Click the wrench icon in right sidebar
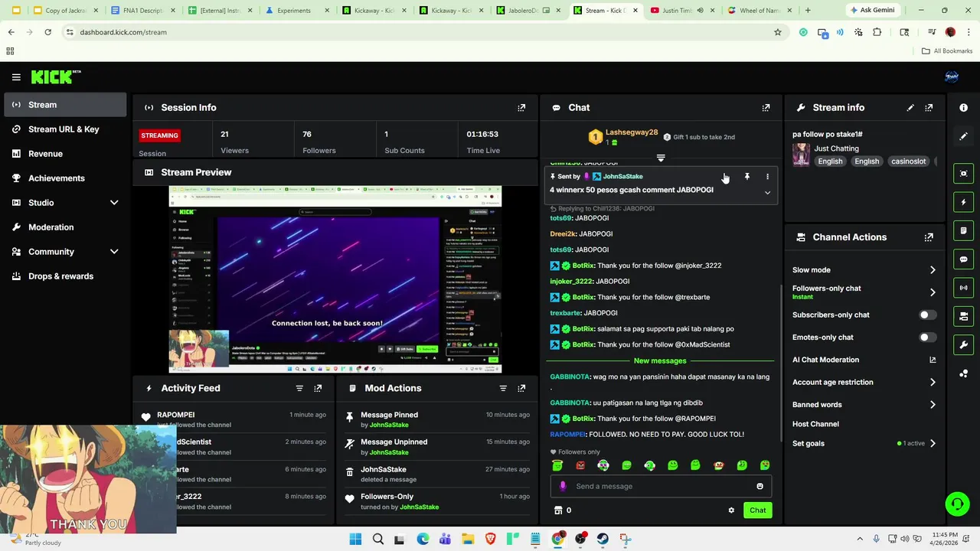This screenshot has height=551, width=980. [963, 344]
